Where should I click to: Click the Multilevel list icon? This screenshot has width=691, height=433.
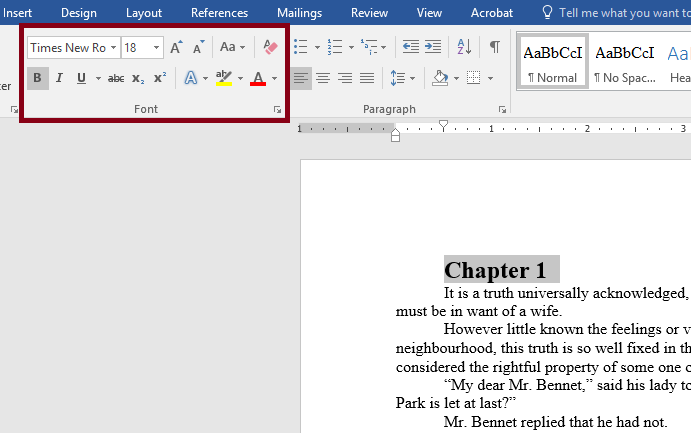(x=369, y=47)
